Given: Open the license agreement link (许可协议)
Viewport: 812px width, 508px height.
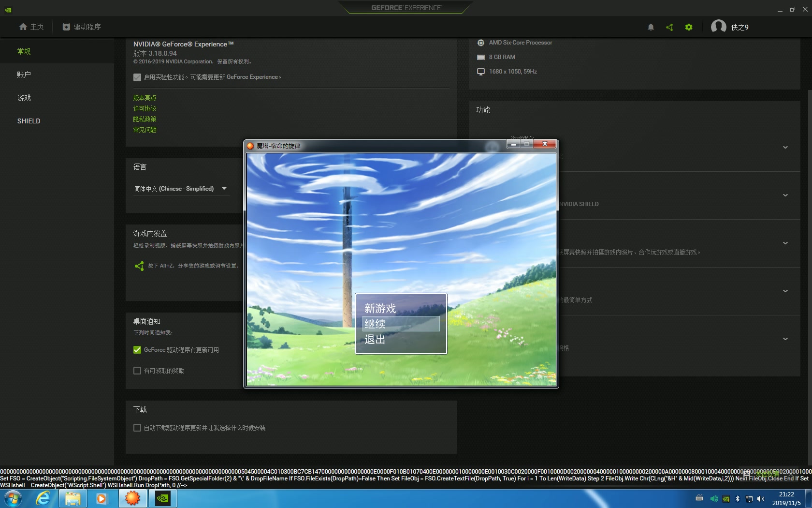Looking at the screenshot, I should pos(145,108).
